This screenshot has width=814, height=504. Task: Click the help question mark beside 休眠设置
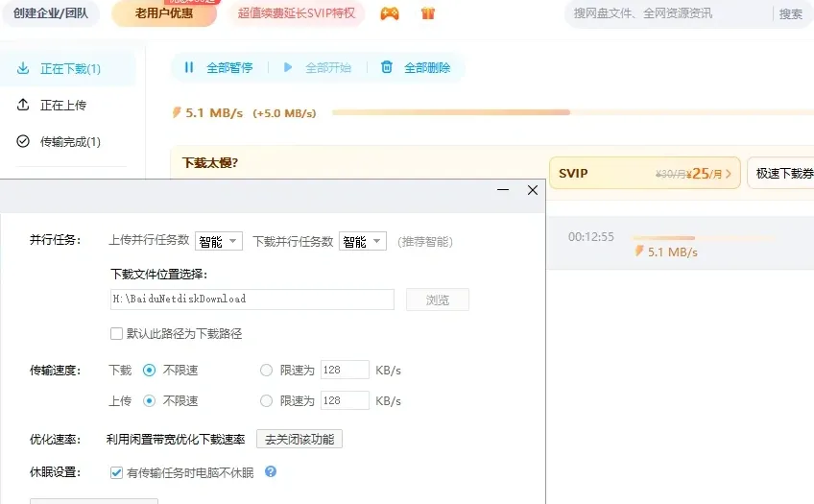coord(271,471)
